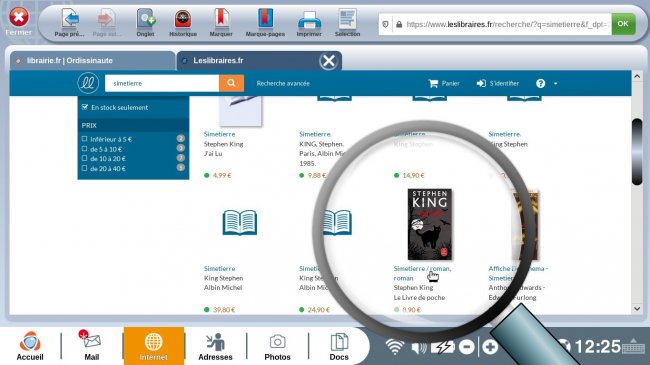Uncheck En stock seulement
650x365 pixels.
(85, 107)
